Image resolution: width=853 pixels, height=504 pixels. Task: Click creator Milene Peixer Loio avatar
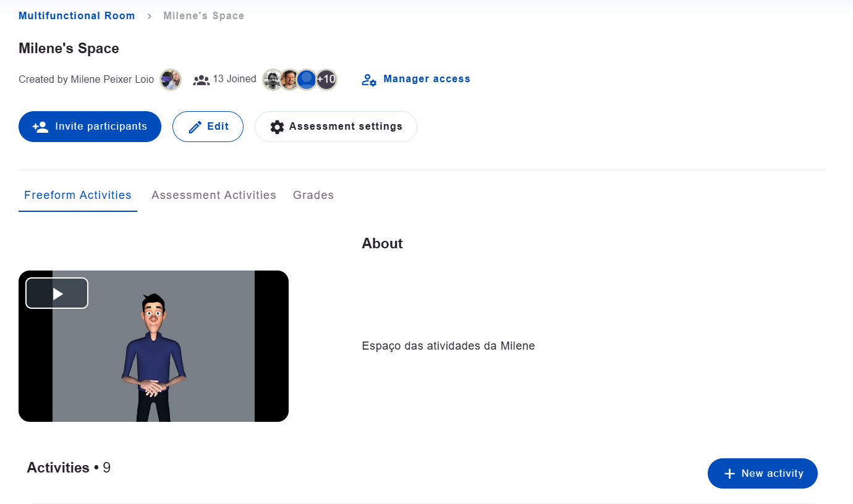click(x=171, y=79)
